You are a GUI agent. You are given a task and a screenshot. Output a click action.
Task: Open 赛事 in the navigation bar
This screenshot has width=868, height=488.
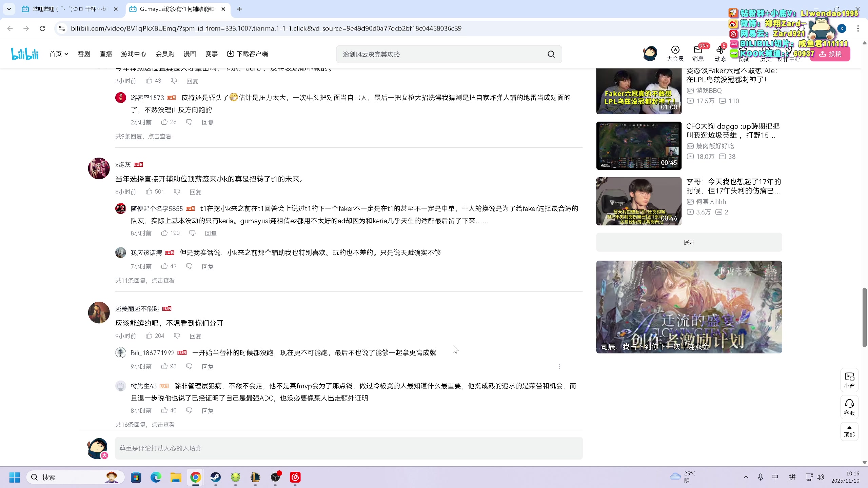pos(211,54)
